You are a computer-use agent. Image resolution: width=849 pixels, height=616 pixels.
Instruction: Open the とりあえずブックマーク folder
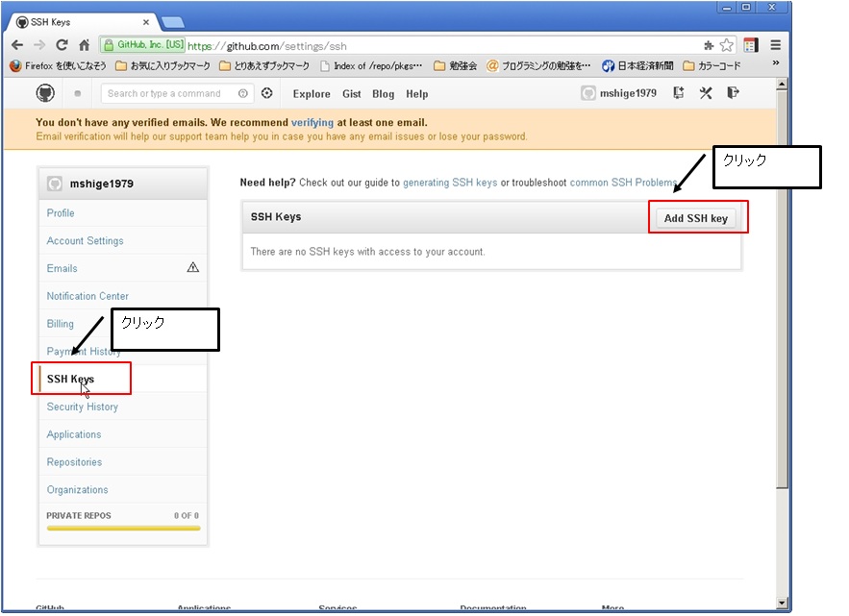pos(264,66)
